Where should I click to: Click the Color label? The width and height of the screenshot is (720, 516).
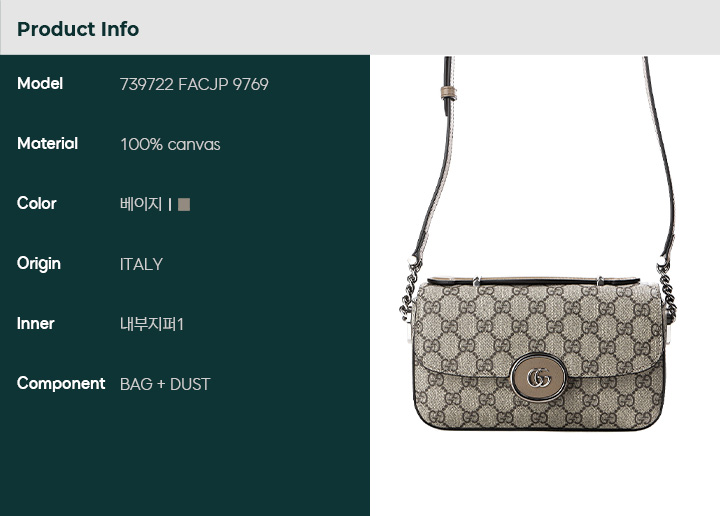[37, 203]
